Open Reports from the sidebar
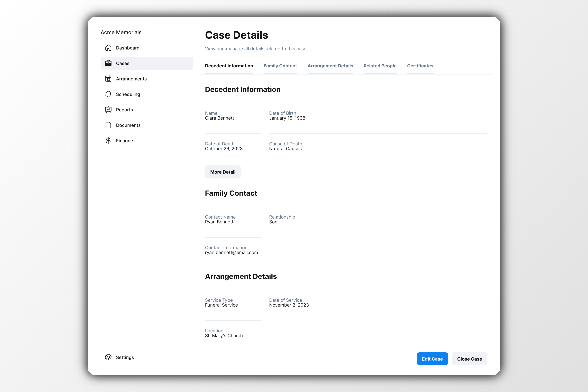Screen dimensions: 588x392 147,110
